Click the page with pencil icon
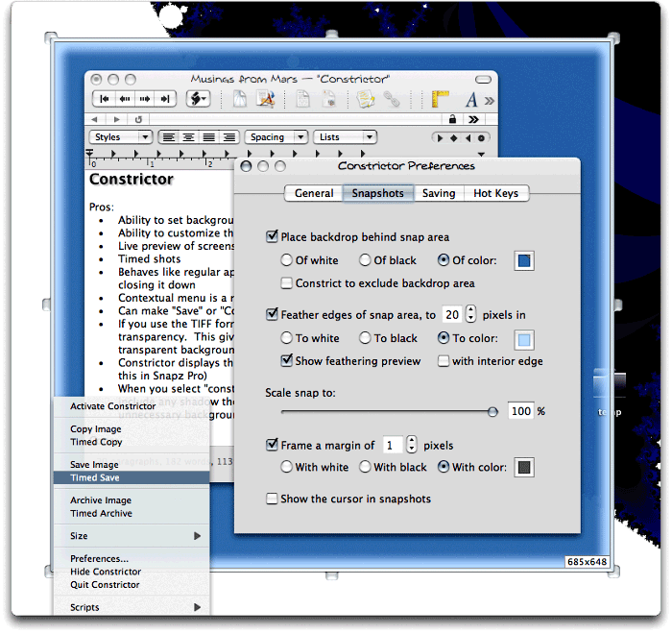Image resolution: width=672 pixels, height=634 pixels. click(265, 99)
